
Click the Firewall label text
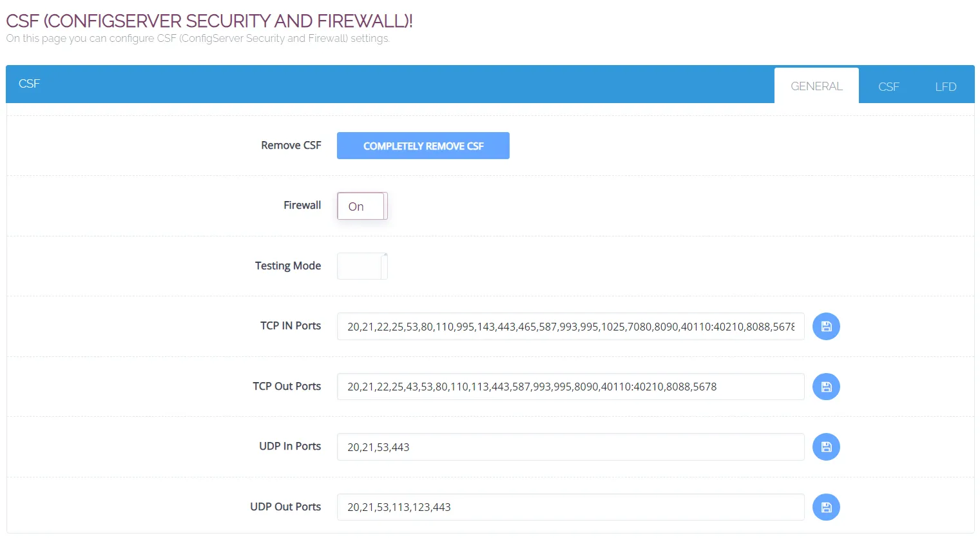[302, 205]
